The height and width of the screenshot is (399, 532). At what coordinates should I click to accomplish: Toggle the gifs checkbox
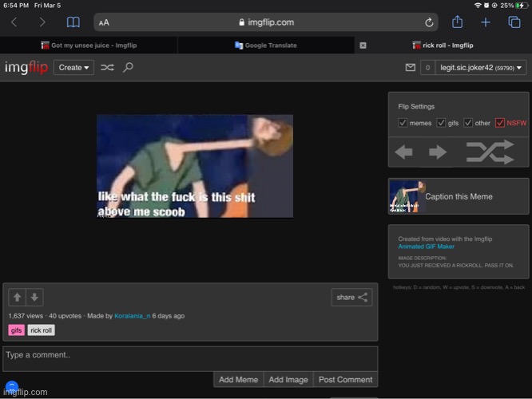pyautogui.click(x=441, y=123)
